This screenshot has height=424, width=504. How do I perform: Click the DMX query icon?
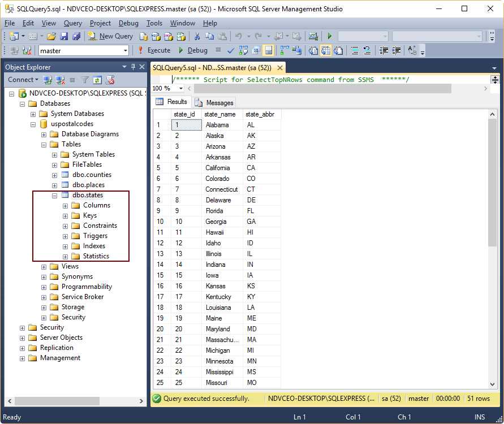168,37
